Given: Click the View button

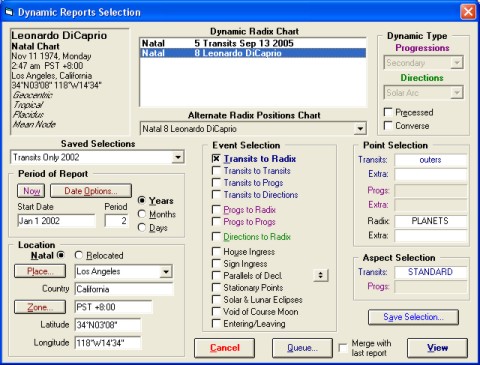Looking at the screenshot, I should coord(437,348).
